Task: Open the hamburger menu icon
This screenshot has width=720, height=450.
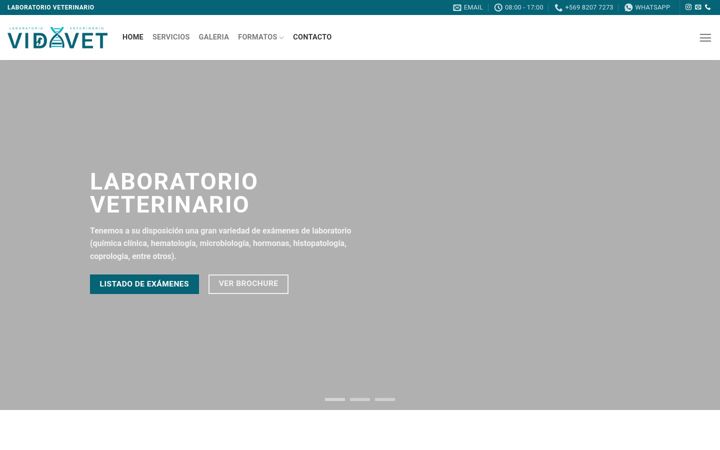Action: 705,38
